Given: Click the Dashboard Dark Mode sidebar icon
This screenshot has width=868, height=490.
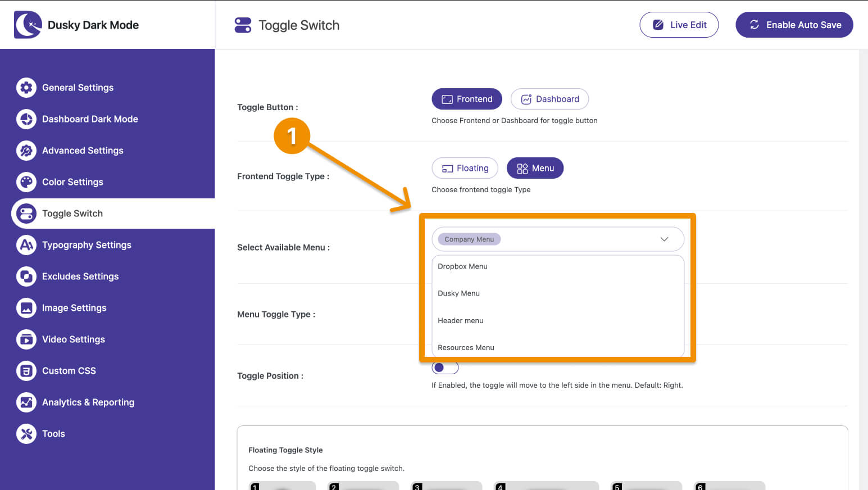Looking at the screenshot, I should [x=26, y=119].
